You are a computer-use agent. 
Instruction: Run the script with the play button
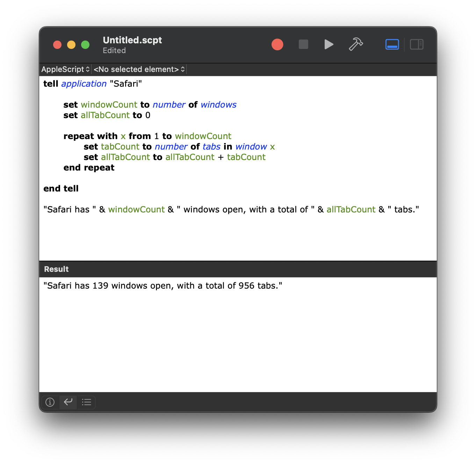click(329, 44)
